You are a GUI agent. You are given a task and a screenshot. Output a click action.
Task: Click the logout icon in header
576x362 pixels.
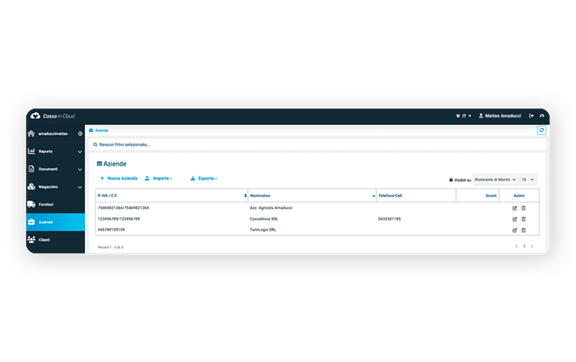[x=531, y=116]
